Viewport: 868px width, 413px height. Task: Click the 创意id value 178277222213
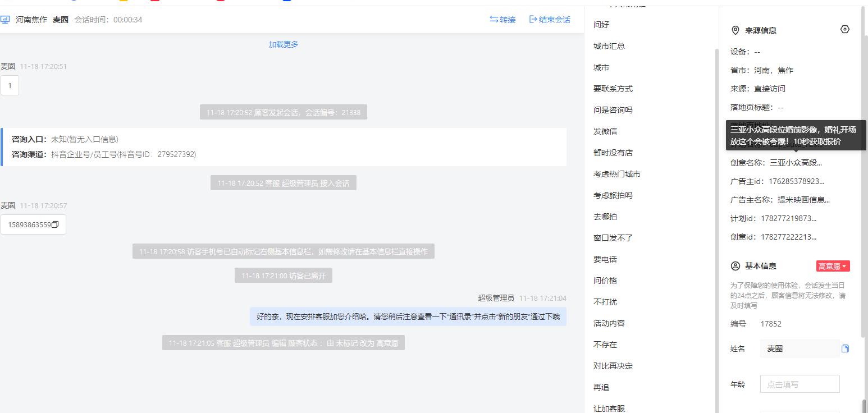[789, 237]
